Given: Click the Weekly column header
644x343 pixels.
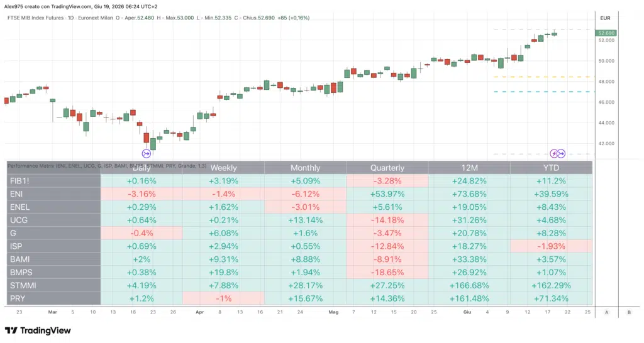Looking at the screenshot, I should [x=223, y=168].
